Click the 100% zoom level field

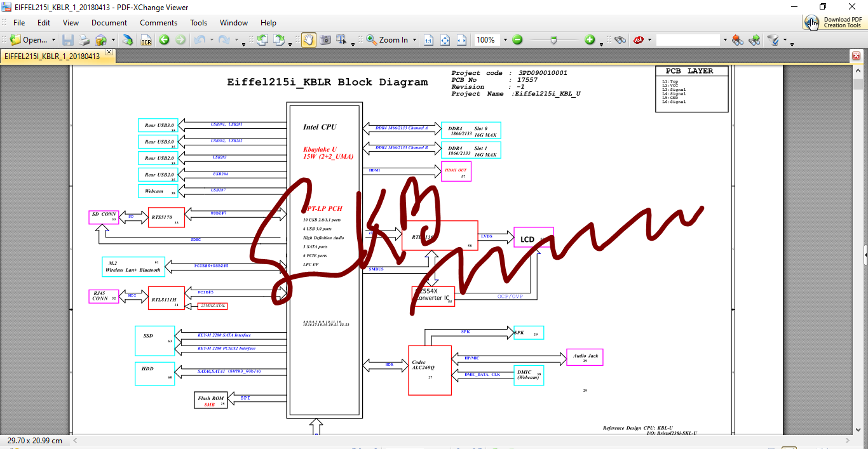pos(487,40)
